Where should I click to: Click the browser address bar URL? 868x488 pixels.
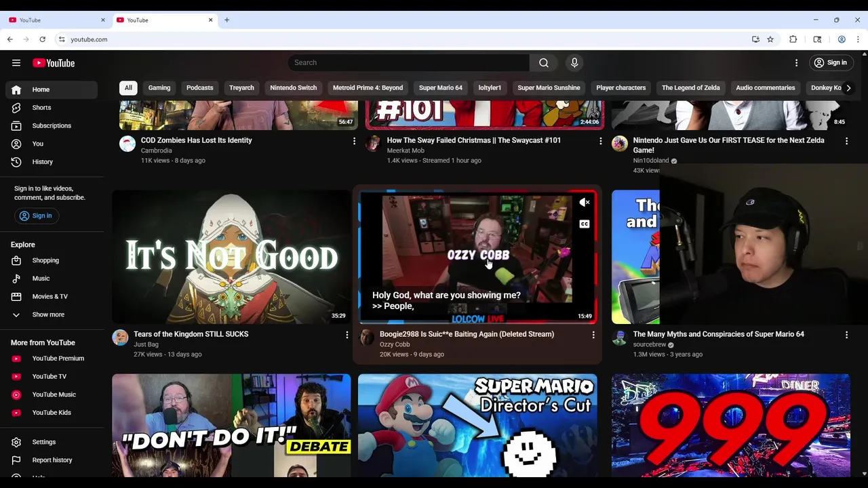[90, 39]
